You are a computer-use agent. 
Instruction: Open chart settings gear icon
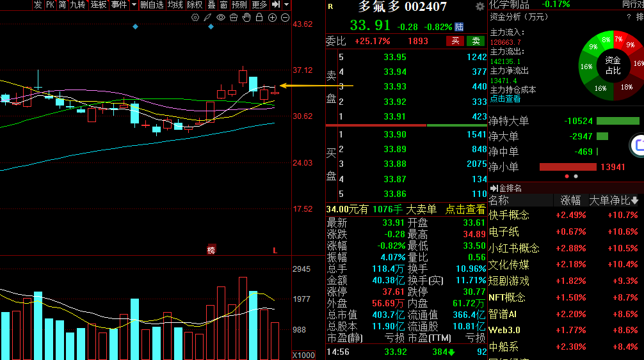pos(195,17)
